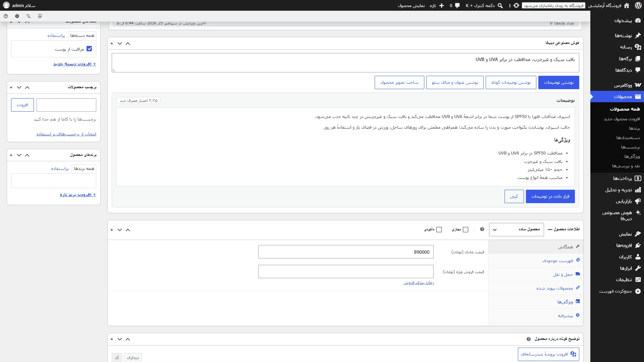Open the users icon کاربران in the sidebar

tap(638, 257)
